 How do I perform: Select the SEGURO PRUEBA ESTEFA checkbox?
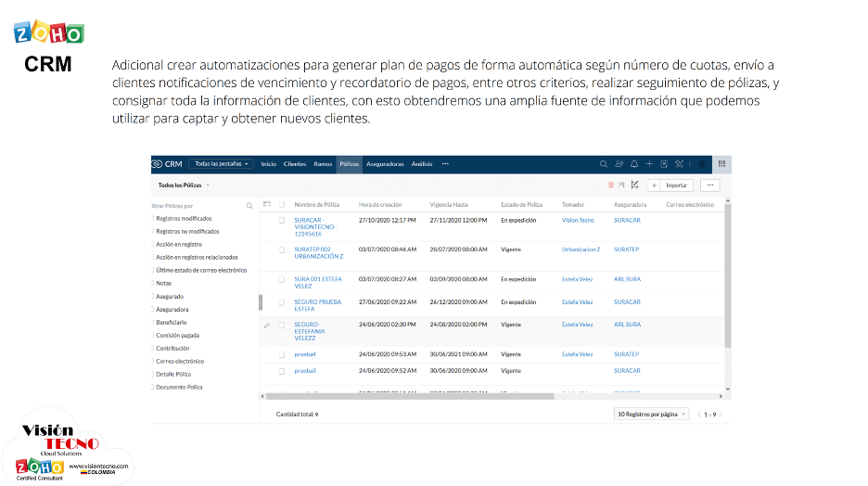pos(282,302)
